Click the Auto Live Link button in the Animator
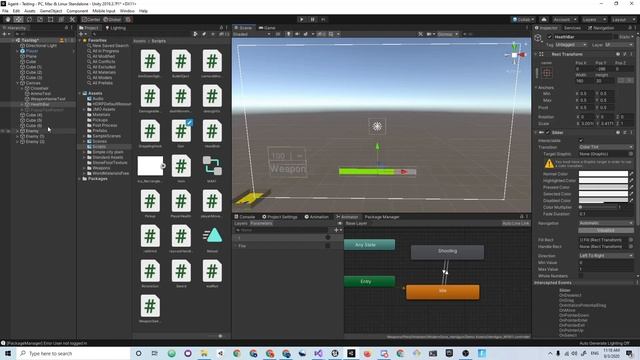640x360 pixels. coord(516,223)
